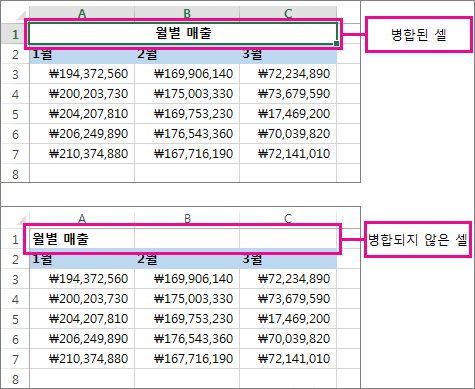Select ₩175,003,330 in the merged-title sheet

(x=187, y=94)
